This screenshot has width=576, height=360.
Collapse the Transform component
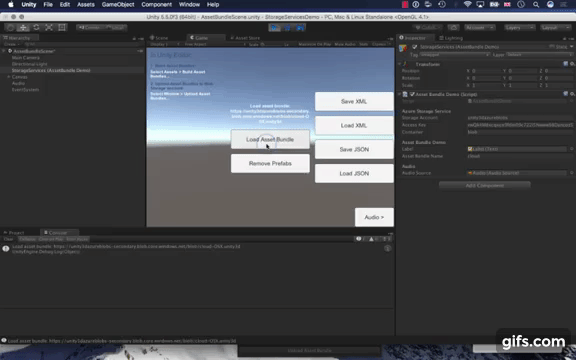tap(400, 64)
